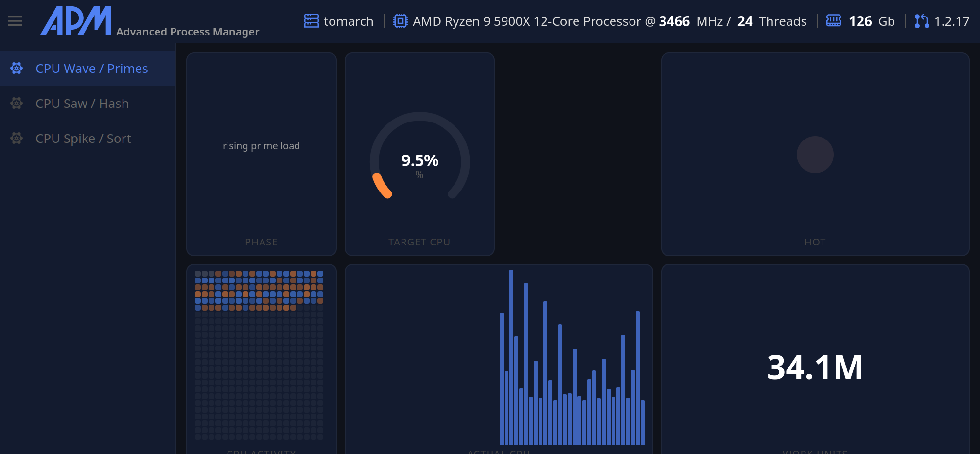980x454 pixels.
Task: Click the gear icon beside CPU Saw / Hash
Action: click(x=17, y=104)
